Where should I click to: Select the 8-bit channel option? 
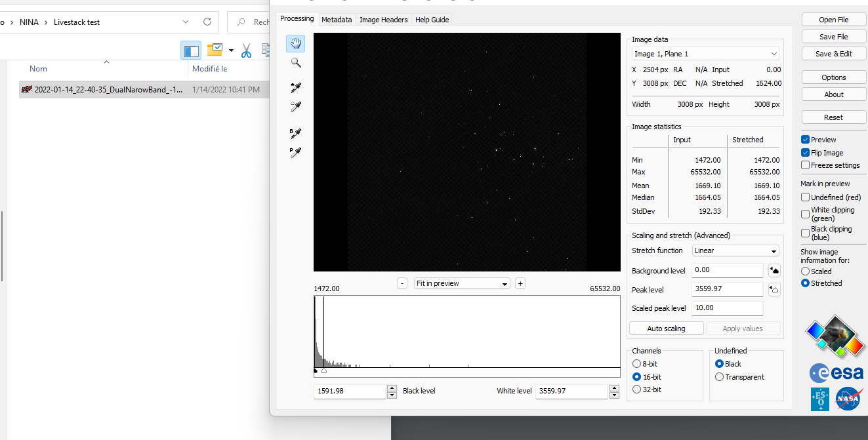pos(636,364)
